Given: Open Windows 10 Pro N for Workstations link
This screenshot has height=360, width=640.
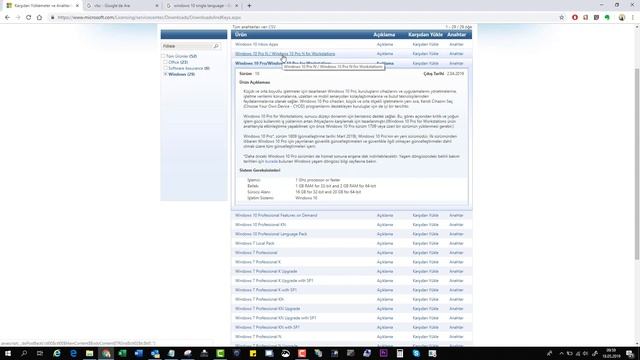Looking at the screenshot, I should (285, 53).
